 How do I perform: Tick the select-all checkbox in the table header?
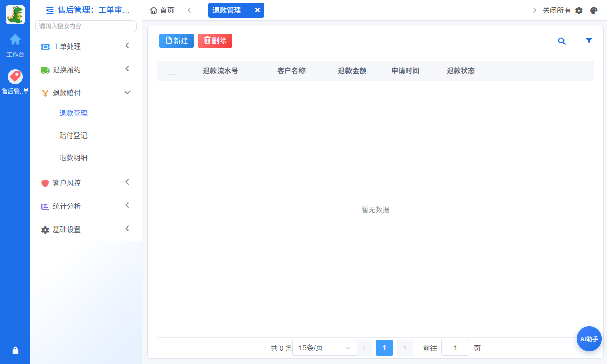[x=171, y=71]
